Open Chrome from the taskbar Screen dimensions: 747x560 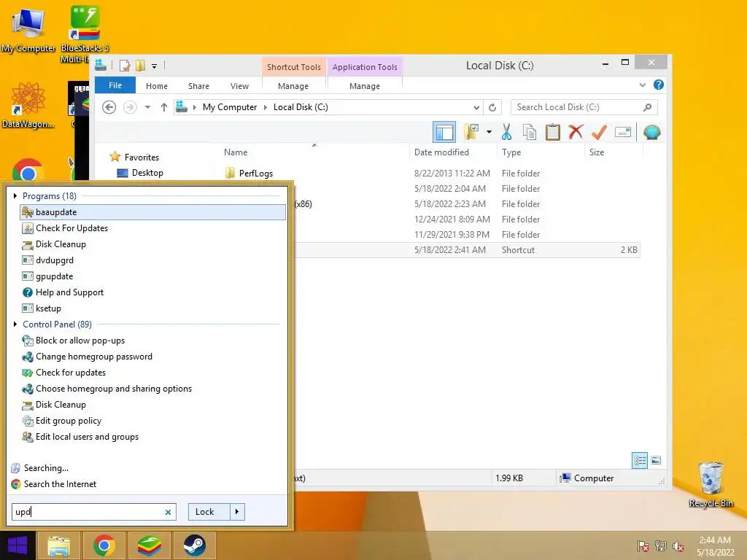pos(104,545)
